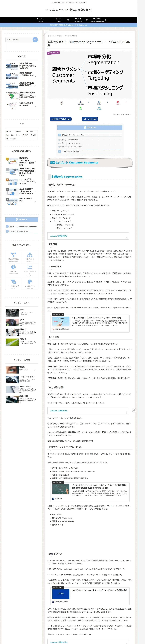Open マネジメント subcategory icon
145x644 pixels.
coord(30,257)
